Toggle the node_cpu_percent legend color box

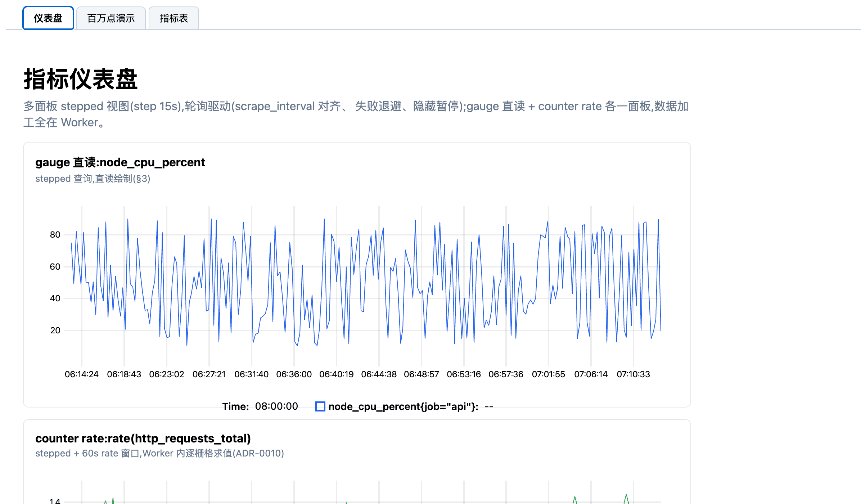coord(320,406)
